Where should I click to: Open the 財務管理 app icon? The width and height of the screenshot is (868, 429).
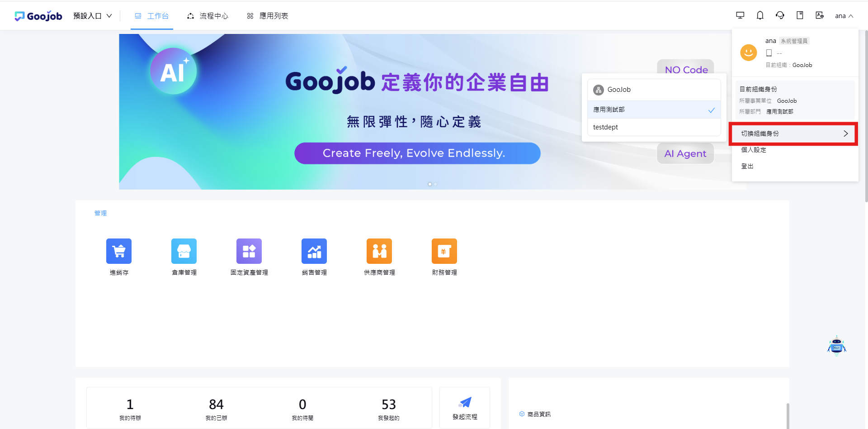click(x=444, y=251)
